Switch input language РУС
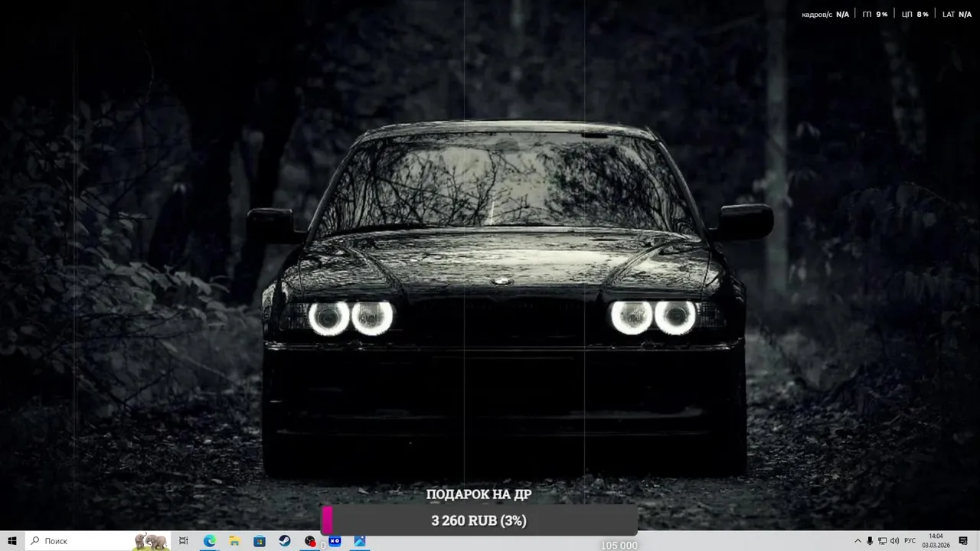The height and width of the screenshot is (551, 980). 910,541
